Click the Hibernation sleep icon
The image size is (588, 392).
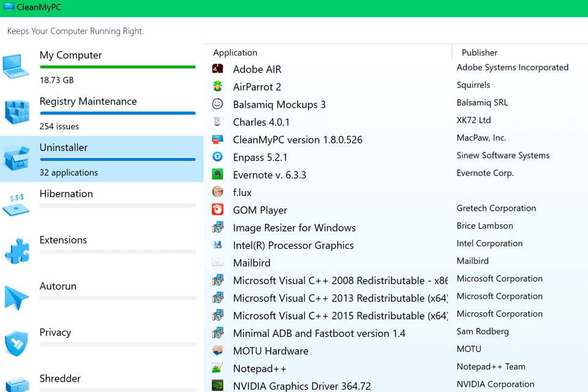(16, 205)
